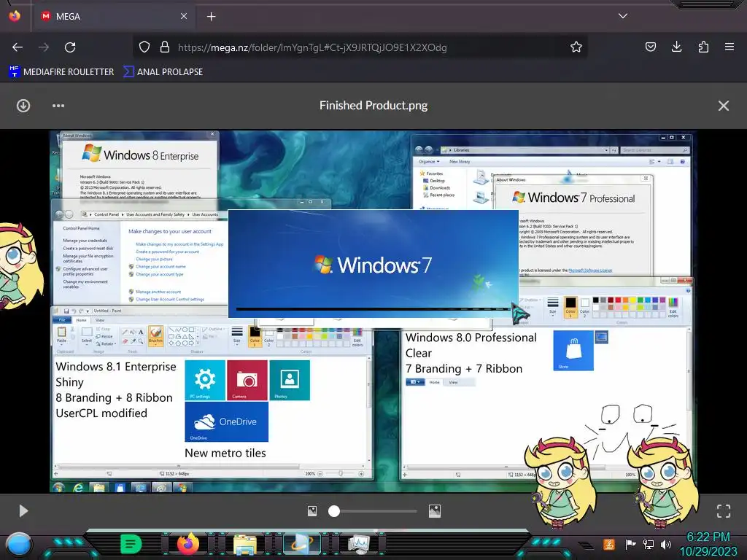Expand the list all tabs chevron
Viewport: 747px width, 560px height.
[623, 16]
